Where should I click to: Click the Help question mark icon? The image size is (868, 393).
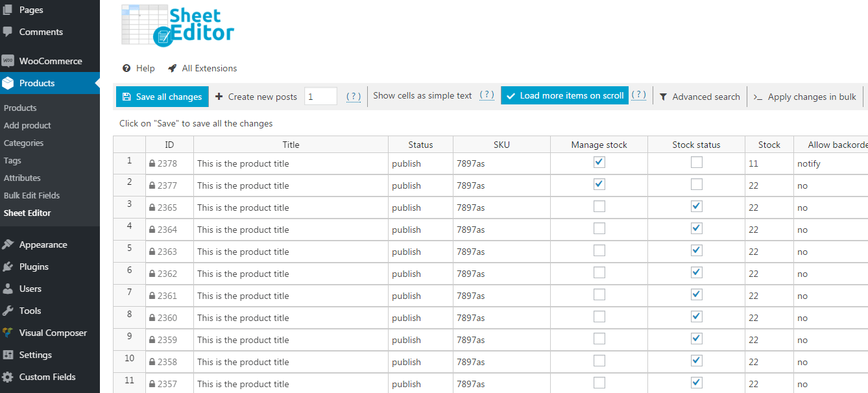click(127, 68)
